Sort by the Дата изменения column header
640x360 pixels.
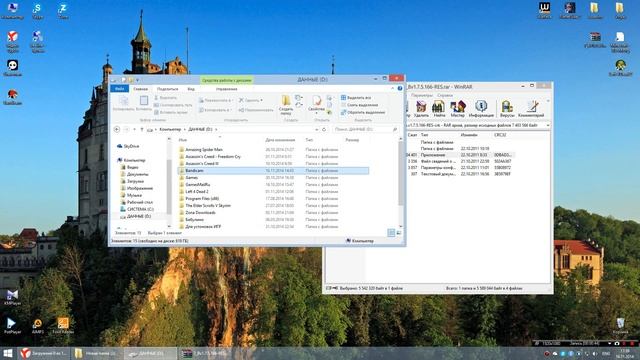tap(280, 140)
